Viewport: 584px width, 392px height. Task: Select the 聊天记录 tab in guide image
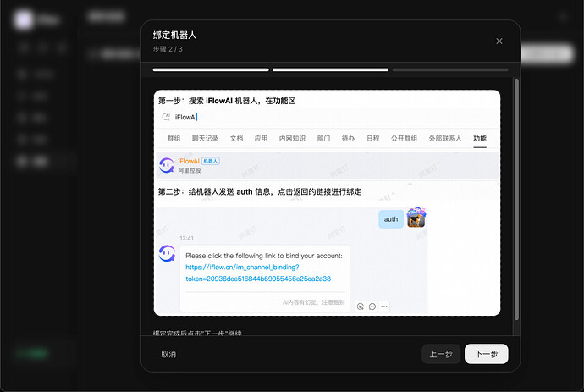pos(205,139)
